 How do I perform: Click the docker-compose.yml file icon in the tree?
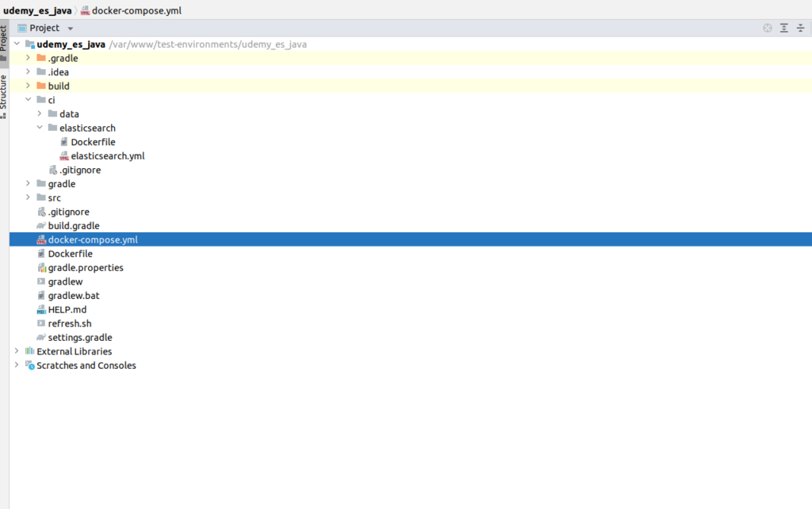click(x=42, y=239)
